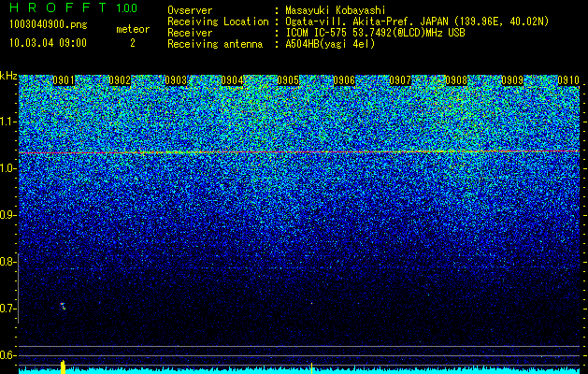588x374 pixels.
Task: Click the ICOM IC-575 53.7492 MHz text
Action: coord(376,33)
